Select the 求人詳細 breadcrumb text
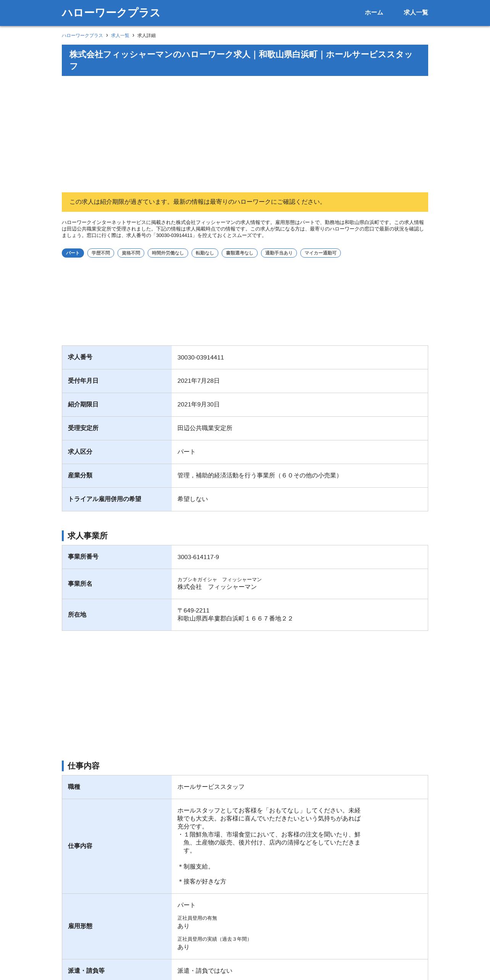Viewport: 490px width, 980px height. click(147, 35)
